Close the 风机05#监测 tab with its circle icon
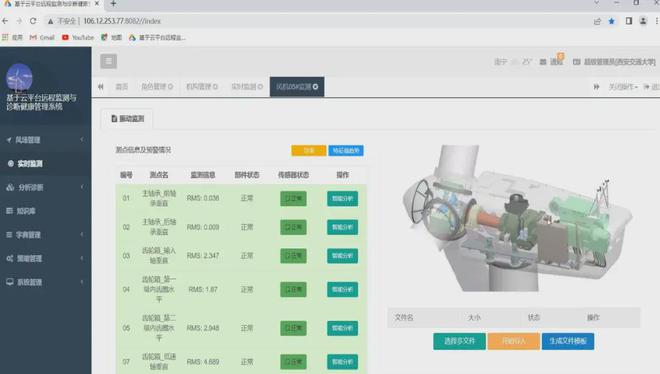Viewport: 660px width, 374px height. [x=316, y=87]
